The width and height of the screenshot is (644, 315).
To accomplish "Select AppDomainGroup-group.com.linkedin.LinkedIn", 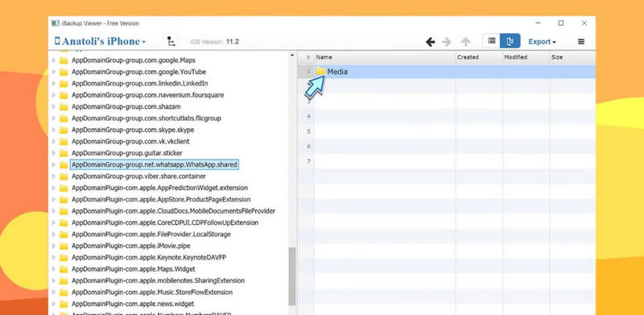I will click(x=139, y=84).
